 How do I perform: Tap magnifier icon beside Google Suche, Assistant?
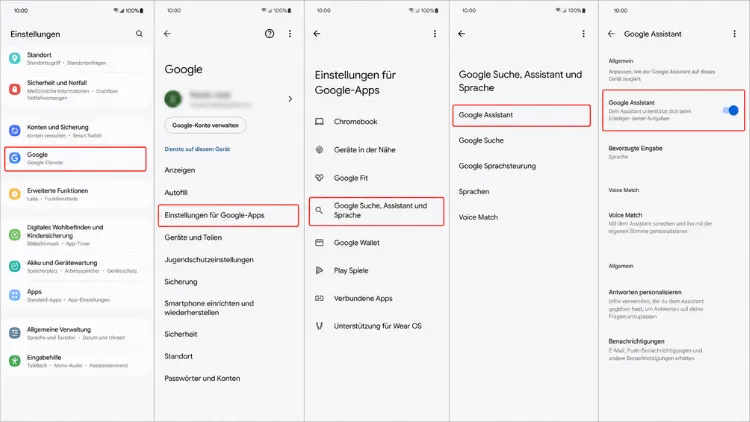click(319, 210)
